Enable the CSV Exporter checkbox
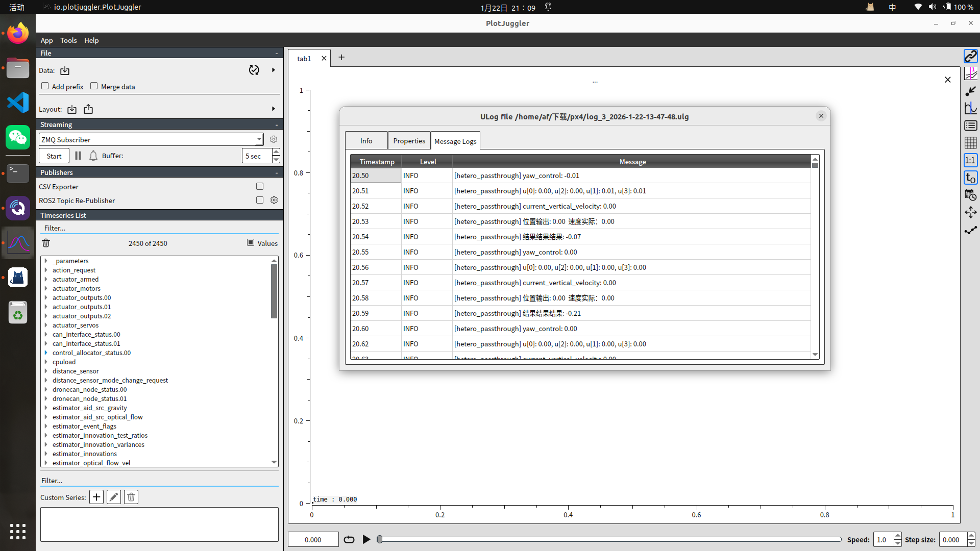Screen dimensions: 980x551 [260, 187]
